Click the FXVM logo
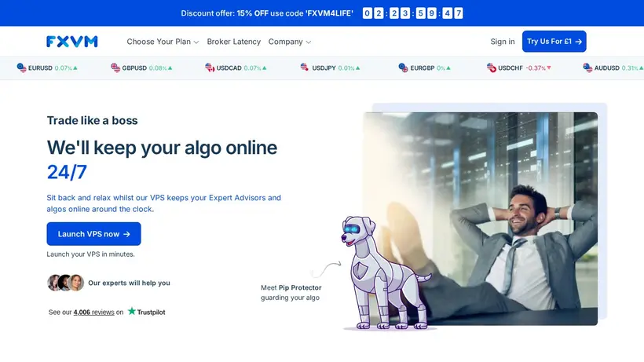The image size is (644, 362). 72,42
